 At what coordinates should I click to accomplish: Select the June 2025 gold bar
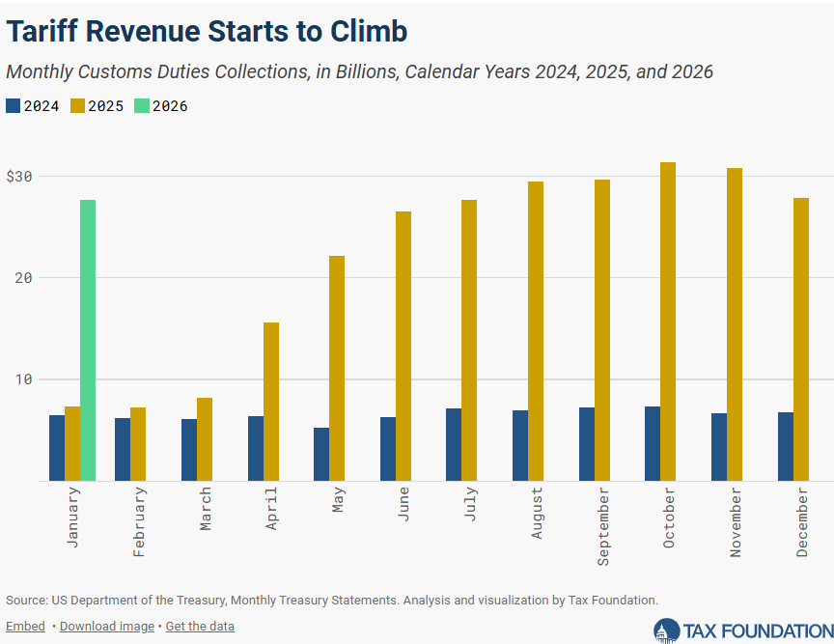[x=403, y=346]
